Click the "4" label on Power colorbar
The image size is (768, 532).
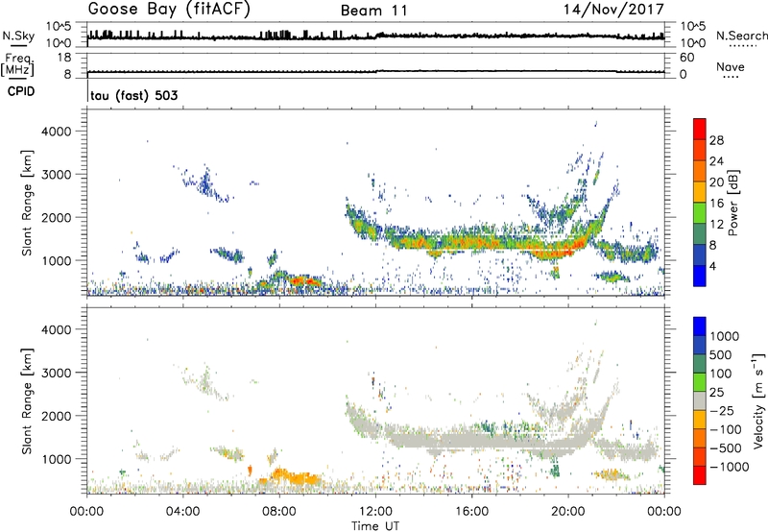pyautogui.click(x=713, y=266)
